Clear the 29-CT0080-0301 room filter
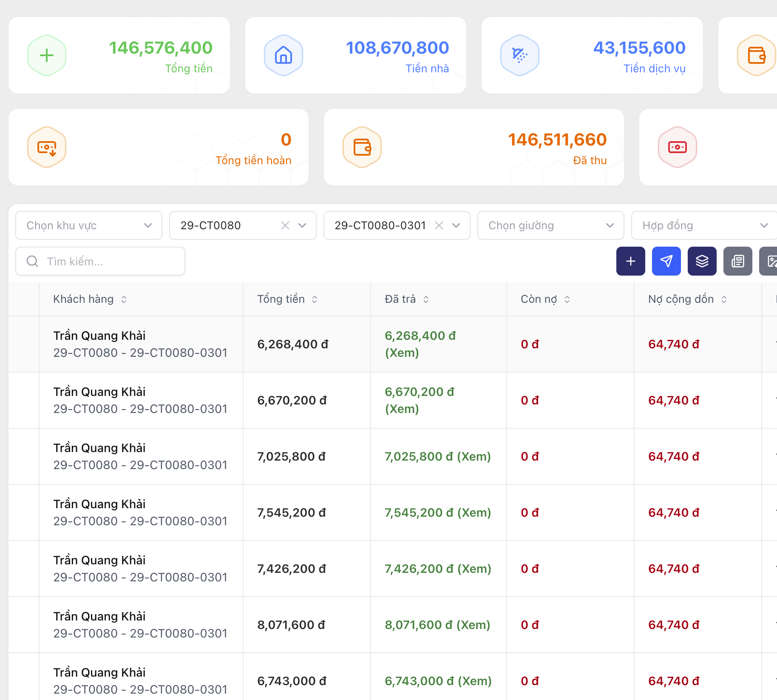777x700 pixels. tap(439, 225)
